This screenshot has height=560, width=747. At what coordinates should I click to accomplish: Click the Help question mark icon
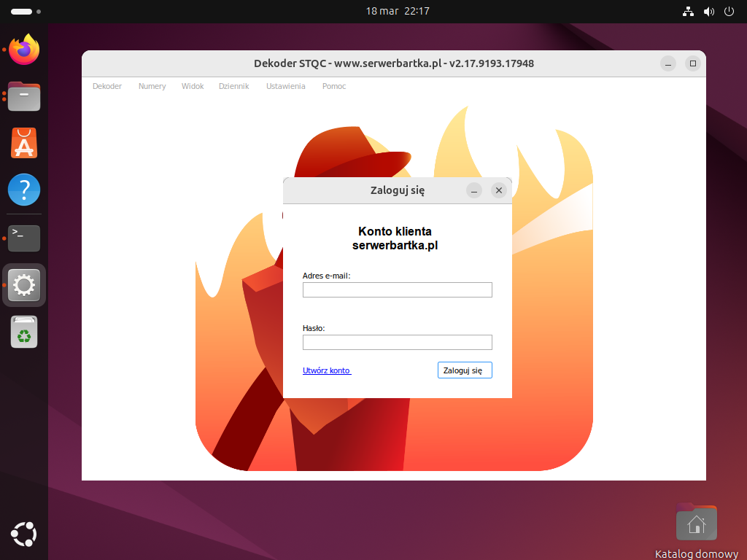[24, 190]
